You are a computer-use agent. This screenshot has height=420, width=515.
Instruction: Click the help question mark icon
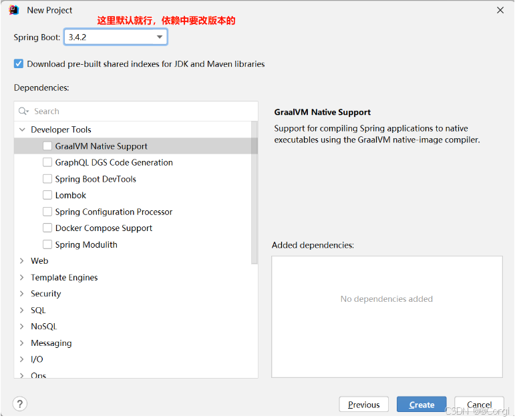[20, 403]
